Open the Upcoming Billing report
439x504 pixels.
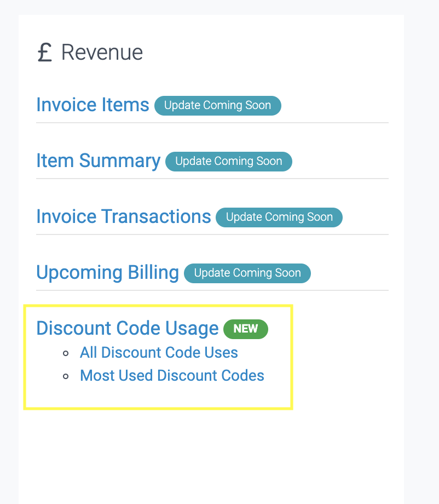click(x=107, y=273)
